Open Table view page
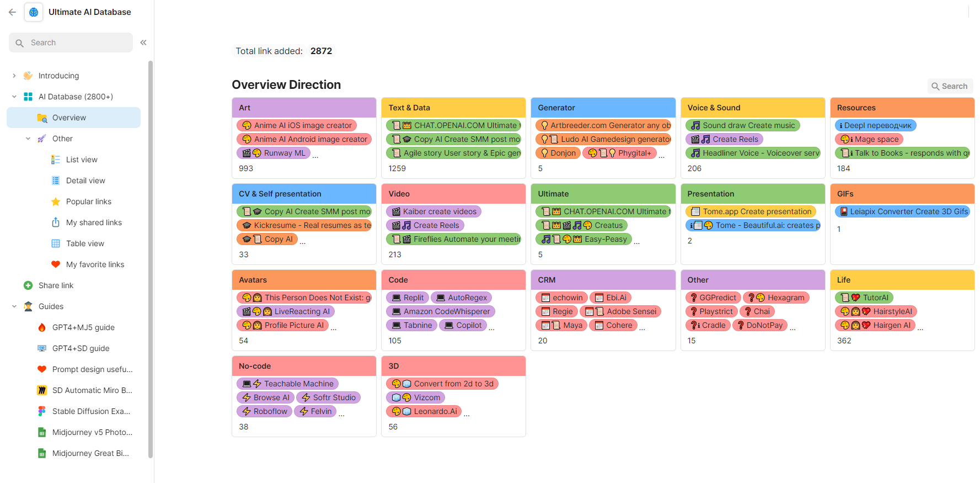This screenshot has width=980, height=483. coord(85,243)
